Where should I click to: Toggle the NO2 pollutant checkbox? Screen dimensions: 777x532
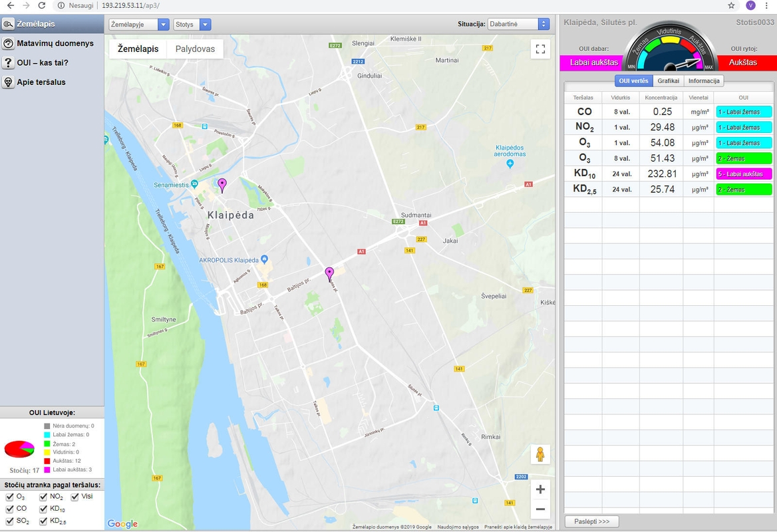(44, 496)
